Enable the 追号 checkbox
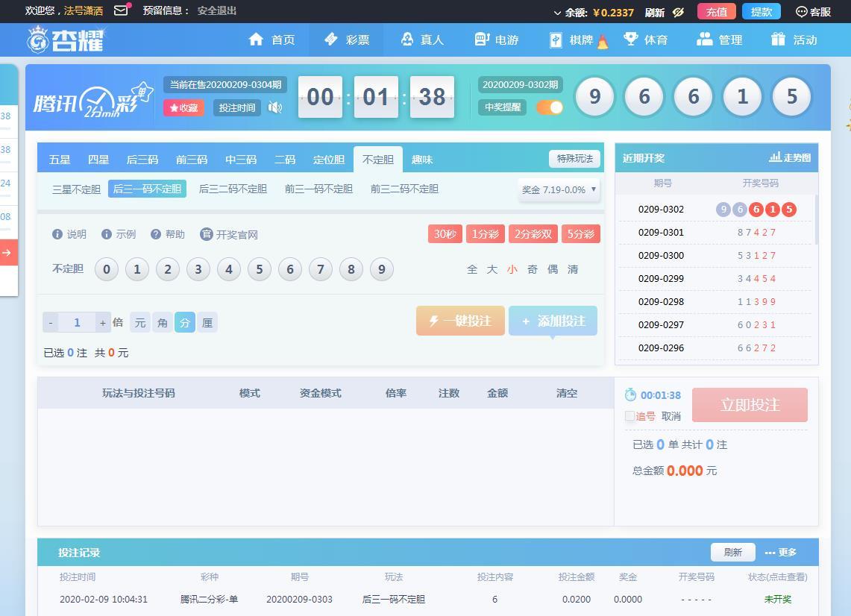 (x=629, y=416)
